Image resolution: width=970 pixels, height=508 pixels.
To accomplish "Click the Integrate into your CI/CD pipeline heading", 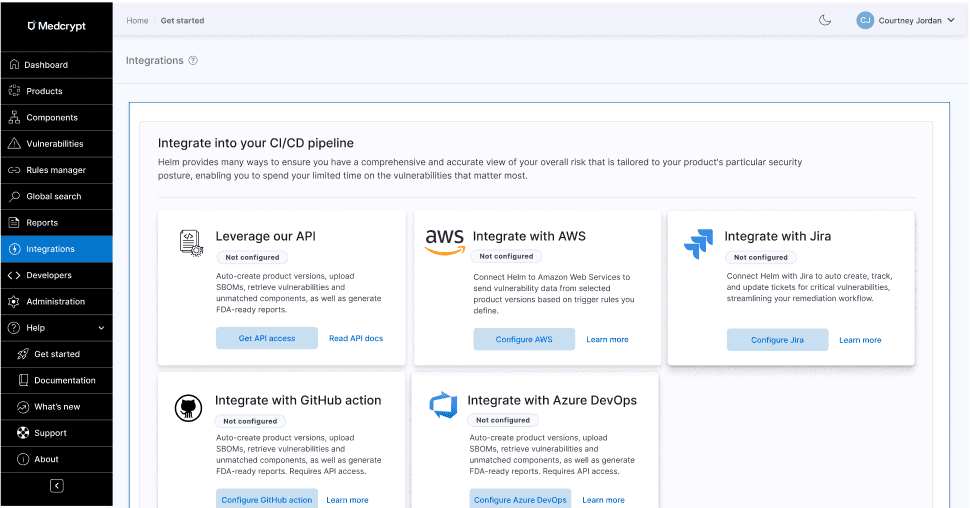I will coord(255,143).
